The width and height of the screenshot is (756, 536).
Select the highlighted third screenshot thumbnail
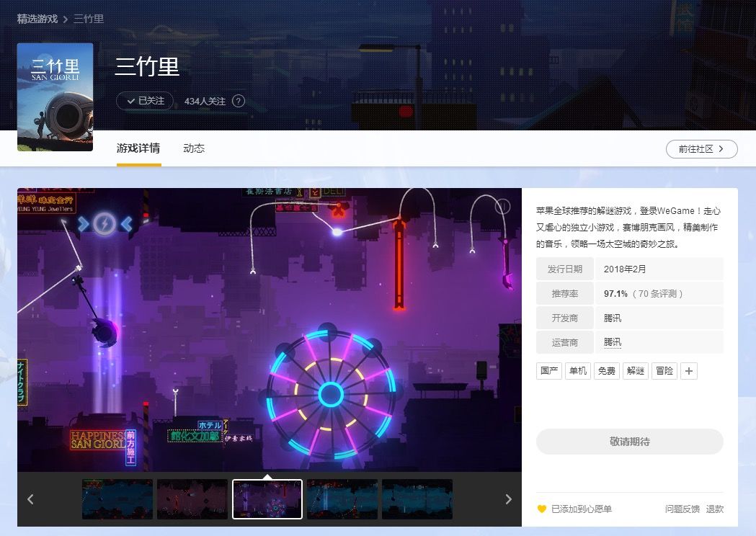click(x=267, y=499)
